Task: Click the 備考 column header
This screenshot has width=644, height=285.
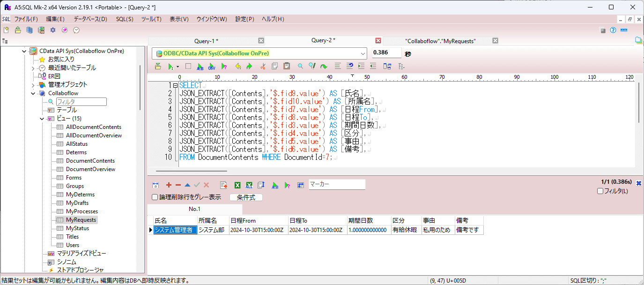Action: click(469, 220)
